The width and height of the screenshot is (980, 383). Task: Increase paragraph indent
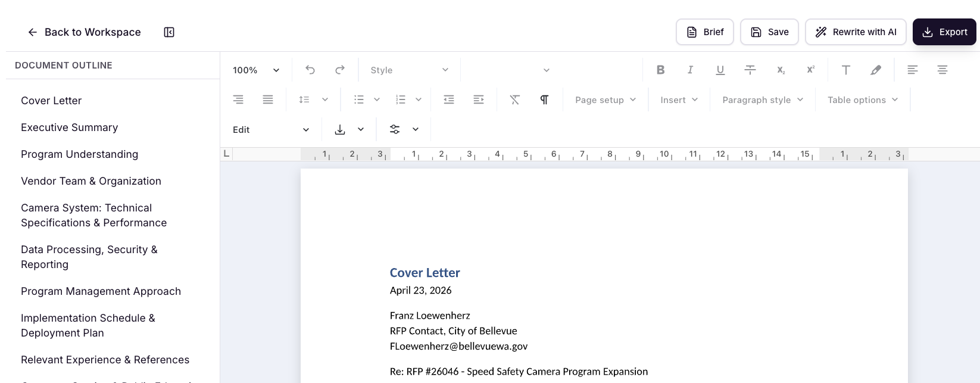click(479, 99)
